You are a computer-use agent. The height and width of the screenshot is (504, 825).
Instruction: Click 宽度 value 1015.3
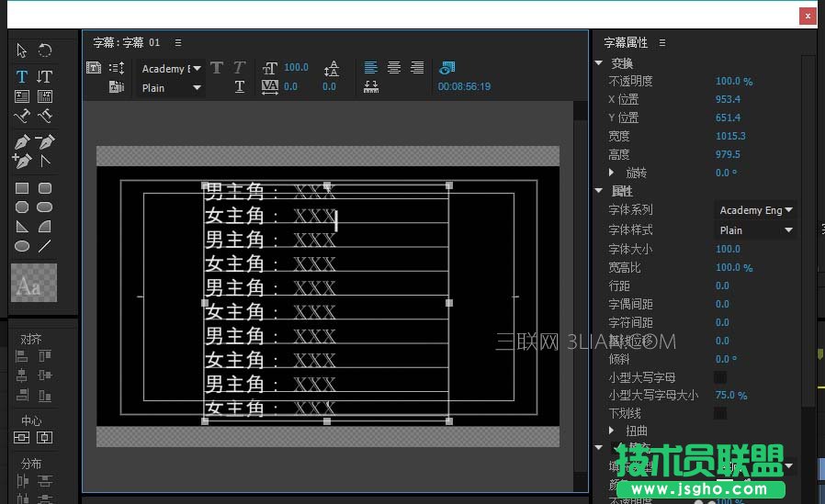tap(730, 136)
